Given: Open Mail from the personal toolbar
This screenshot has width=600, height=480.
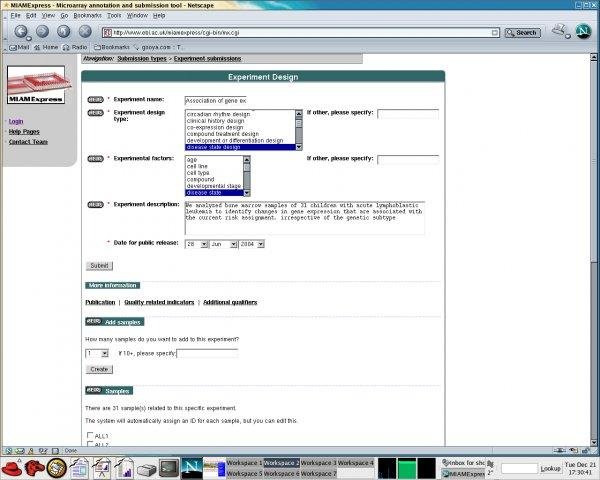Looking at the screenshot, I should [x=19, y=47].
